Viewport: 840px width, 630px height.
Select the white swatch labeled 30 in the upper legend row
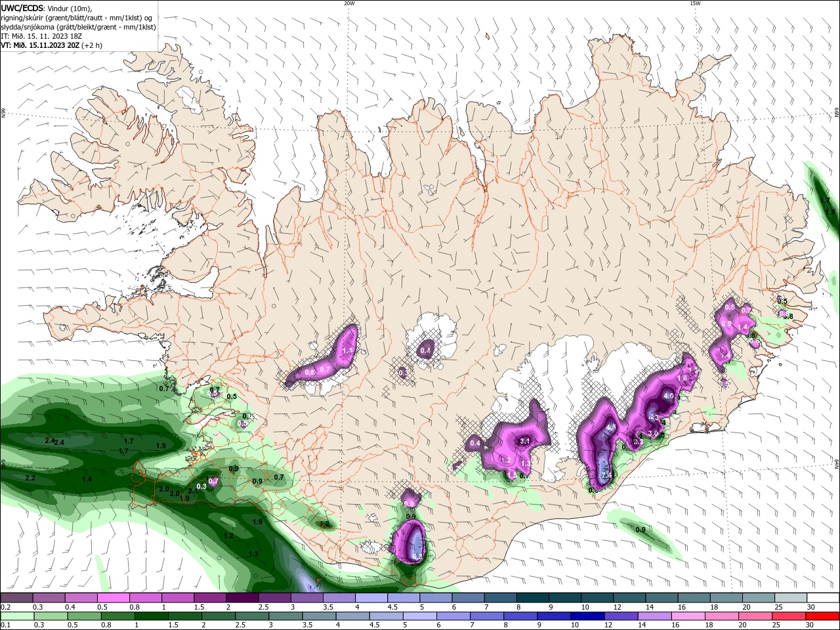tap(822, 598)
